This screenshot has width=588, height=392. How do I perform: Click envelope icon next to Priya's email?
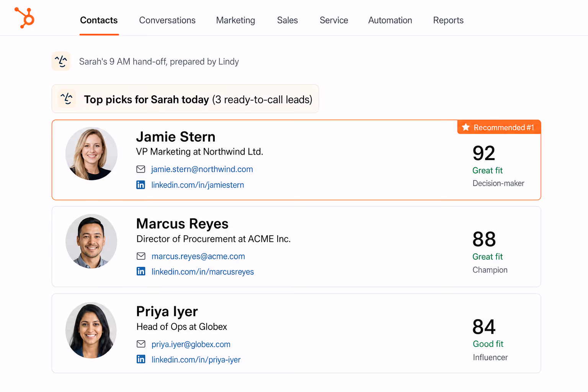141,344
